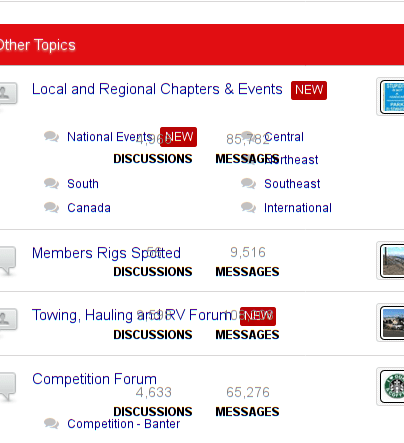Click speech bubble icon next to South

(x=51, y=184)
